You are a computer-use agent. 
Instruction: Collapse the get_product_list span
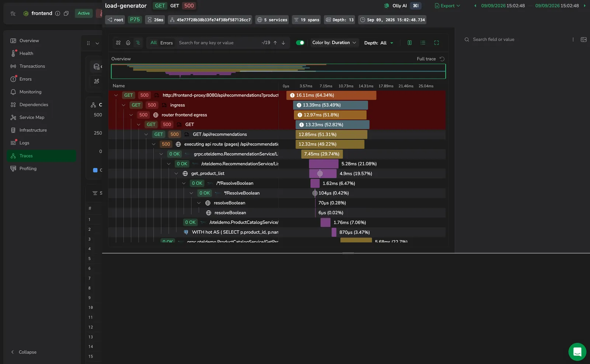point(176,174)
